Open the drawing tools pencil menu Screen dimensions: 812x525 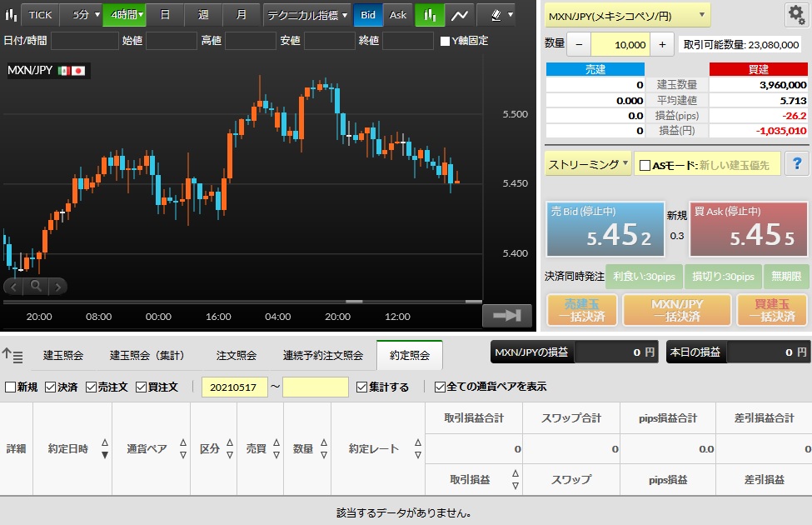tap(496, 15)
